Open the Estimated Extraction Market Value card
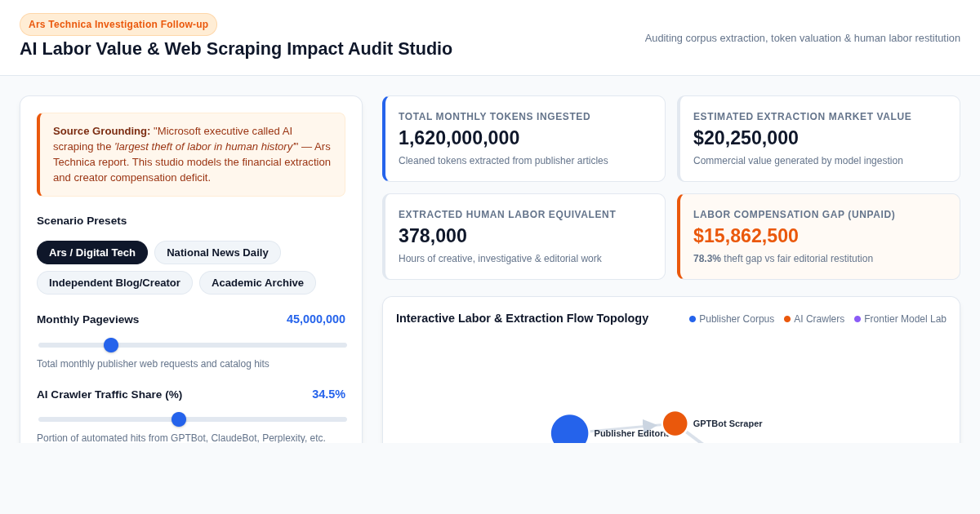 pyautogui.click(x=818, y=139)
